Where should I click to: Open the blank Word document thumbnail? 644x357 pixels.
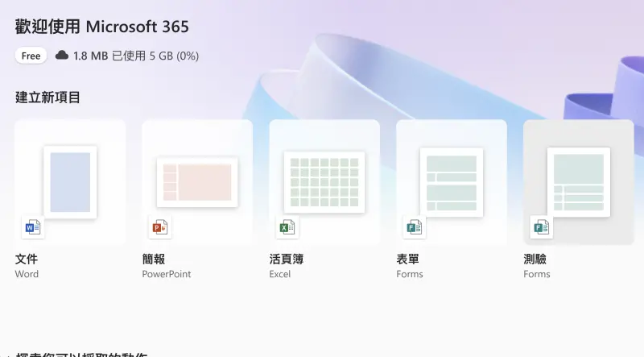[70, 182]
